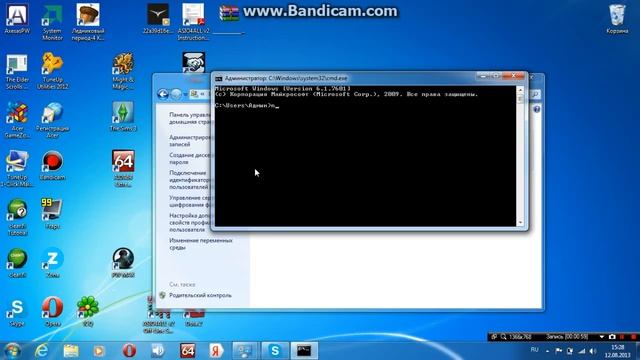The image size is (640, 360).
Task: Select The Sims 3 desktop shortcut
Action: click(x=123, y=116)
